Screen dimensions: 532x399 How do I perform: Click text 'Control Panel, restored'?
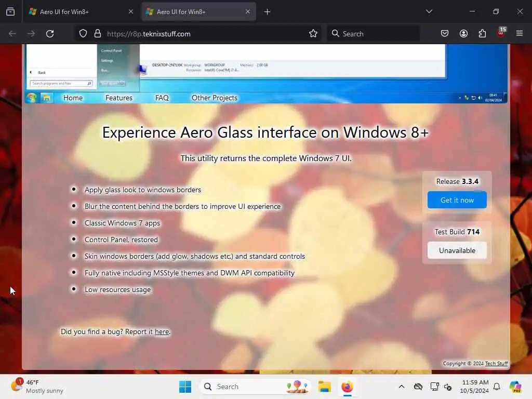coord(121,240)
